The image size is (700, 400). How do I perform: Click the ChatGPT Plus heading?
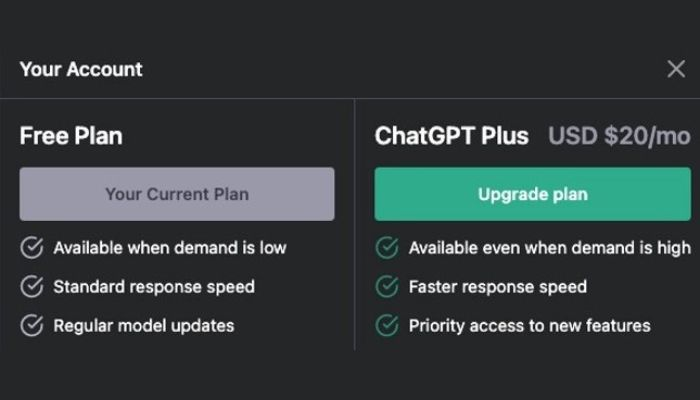pos(452,136)
